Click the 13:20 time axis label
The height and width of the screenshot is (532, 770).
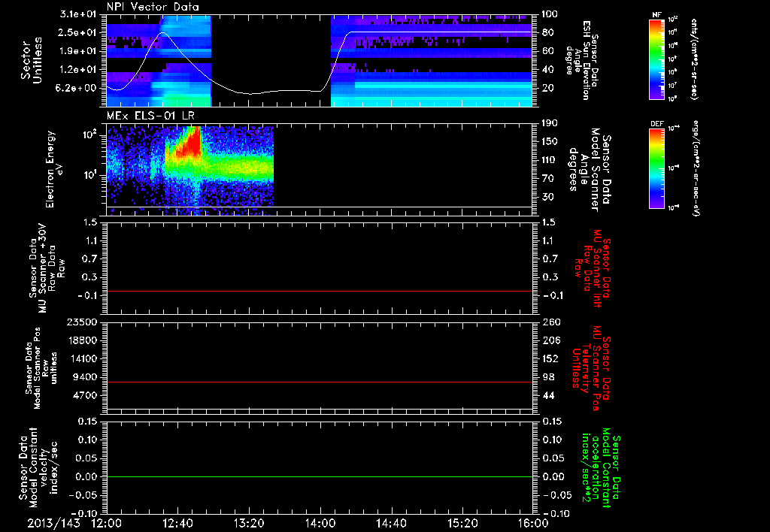tap(249, 523)
